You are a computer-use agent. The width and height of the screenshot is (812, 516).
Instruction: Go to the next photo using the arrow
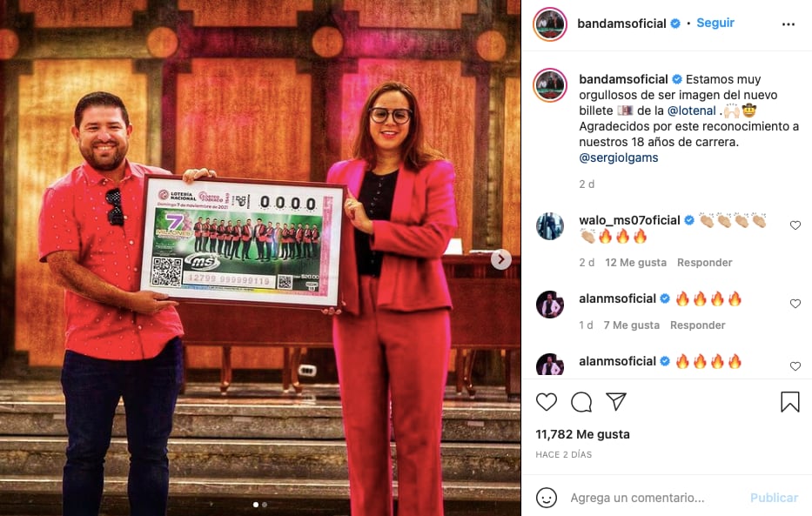pos(500,259)
